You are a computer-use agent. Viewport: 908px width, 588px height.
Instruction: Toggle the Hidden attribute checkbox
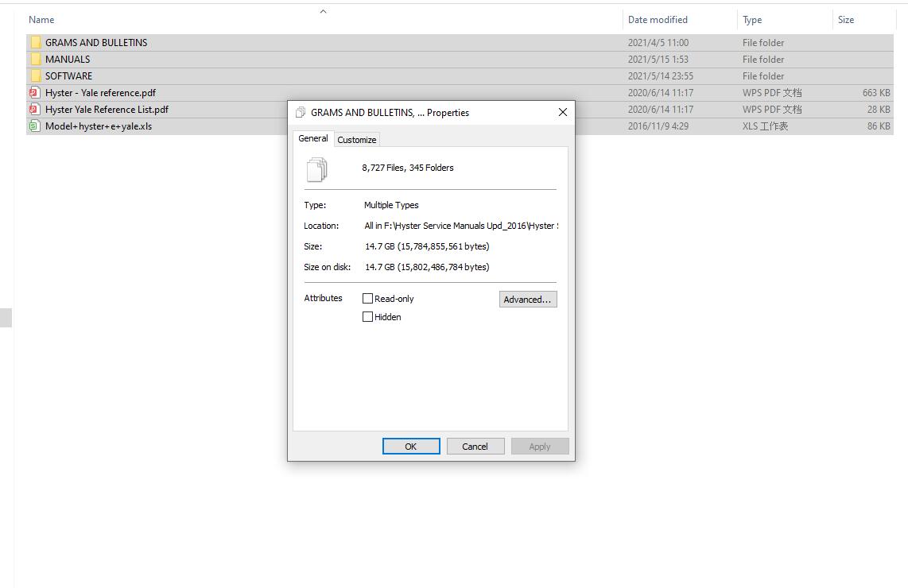(367, 316)
